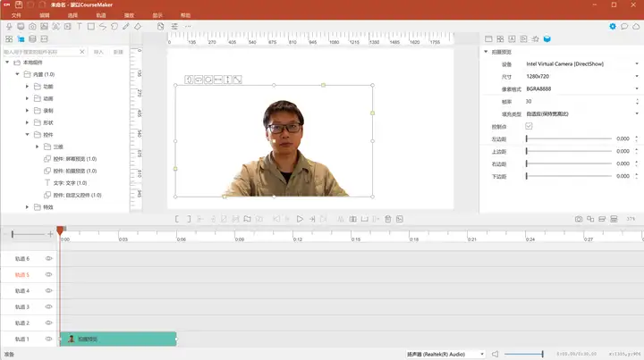Open the sliders adjustment icon in toolbar
Image resolution: width=644 pixels, height=360 pixels.
pyautogui.click(x=174, y=26)
